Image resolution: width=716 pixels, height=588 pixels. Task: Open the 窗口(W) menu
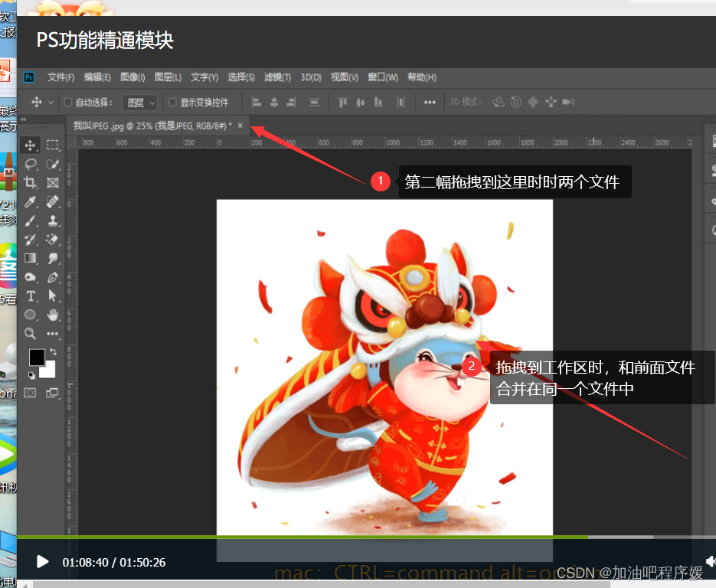click(x=383, y=77)
